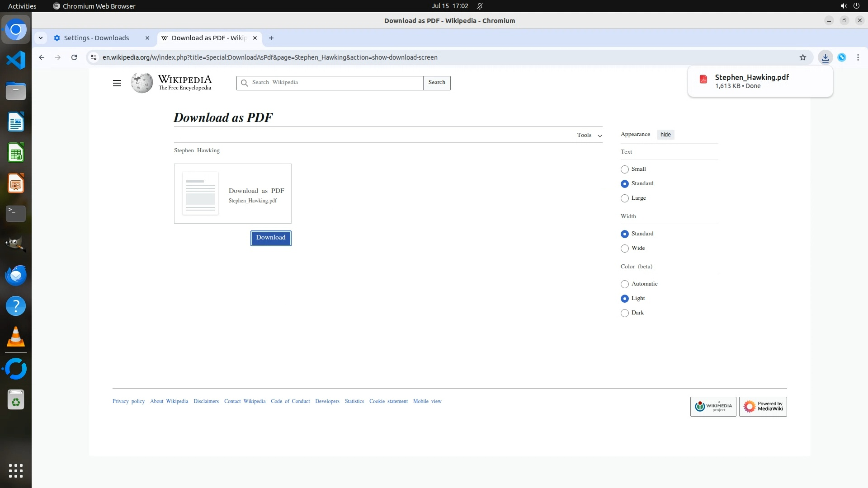This screenshot has height=488, width=868.
Task: Focus the Search Wikipedia input field
Action: click(x=335, y=83)
